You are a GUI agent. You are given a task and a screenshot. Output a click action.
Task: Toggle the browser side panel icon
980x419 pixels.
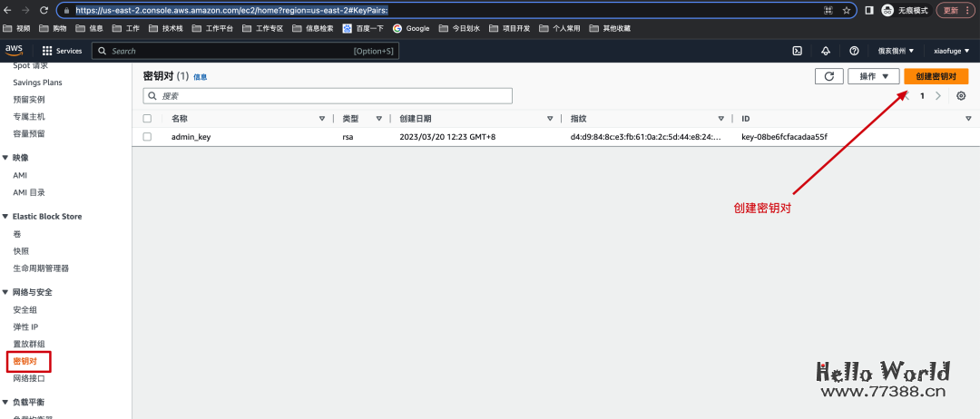click(868, 10)
